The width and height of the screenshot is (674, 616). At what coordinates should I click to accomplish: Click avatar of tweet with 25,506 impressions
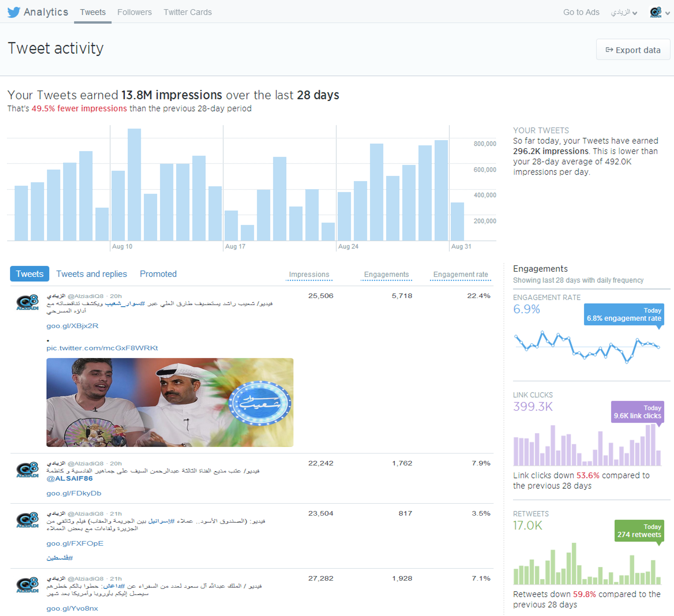click(x=27, y=302)
